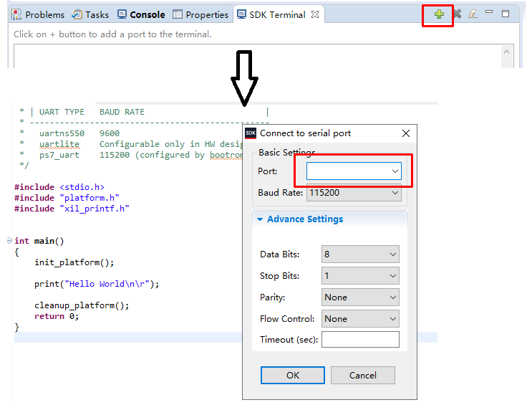
Task: Click the '9600' baud rate comment value
Action: pyautogui.click(x=110, y=133)
